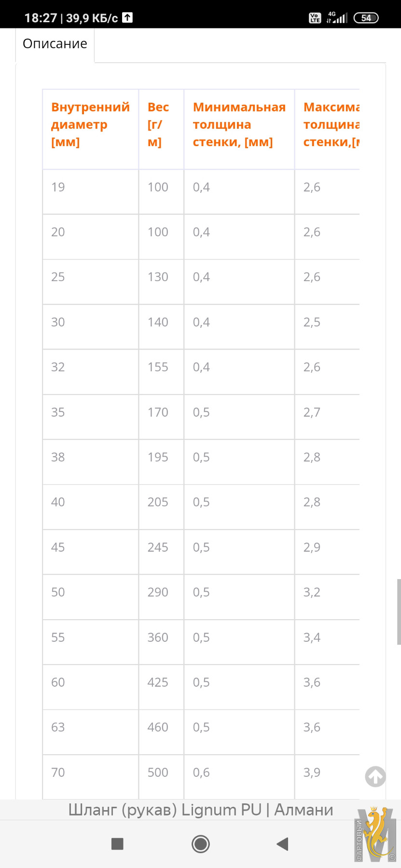
Task: Tap the 4G signal strength icon
Action: pos(337,18)
